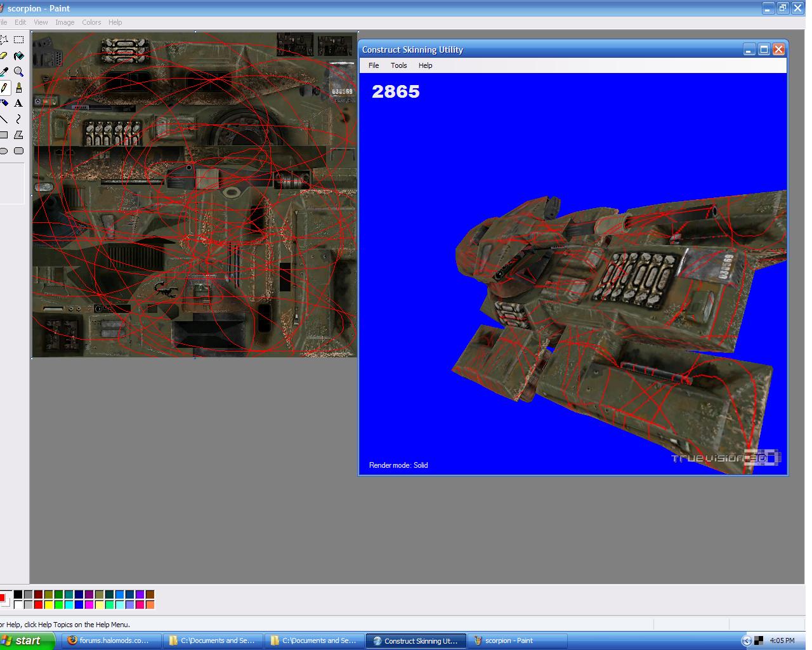Open the View menu in Paint
The height and width of the screenshot is (650, 812).
[41, 22]
